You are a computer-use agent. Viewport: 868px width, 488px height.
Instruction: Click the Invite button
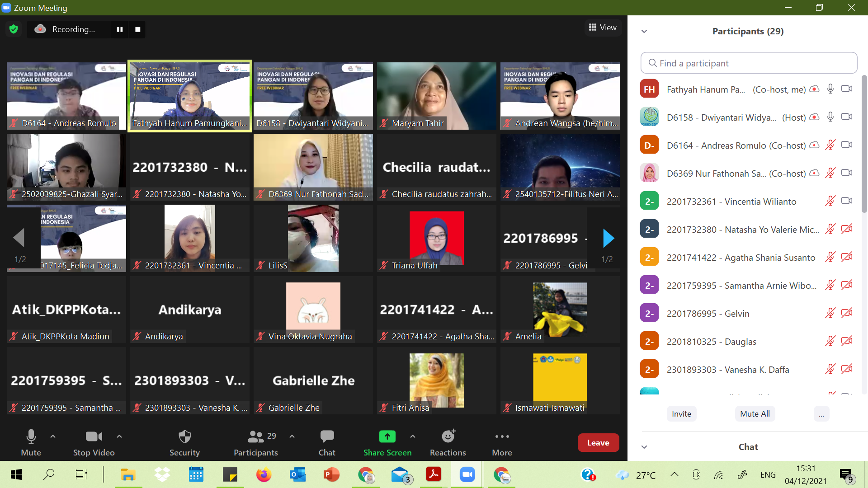[681, 414]
